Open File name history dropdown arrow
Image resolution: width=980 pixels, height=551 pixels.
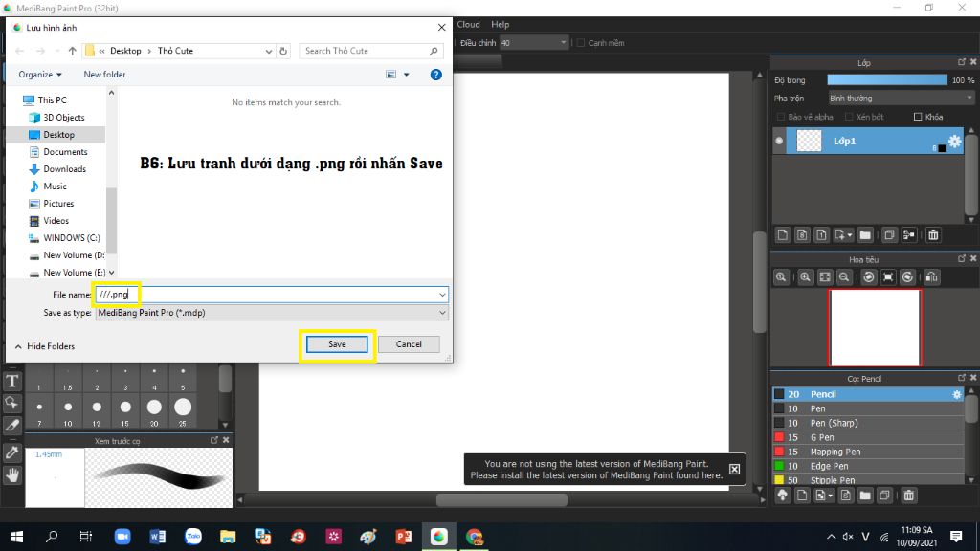pos(442,295)
